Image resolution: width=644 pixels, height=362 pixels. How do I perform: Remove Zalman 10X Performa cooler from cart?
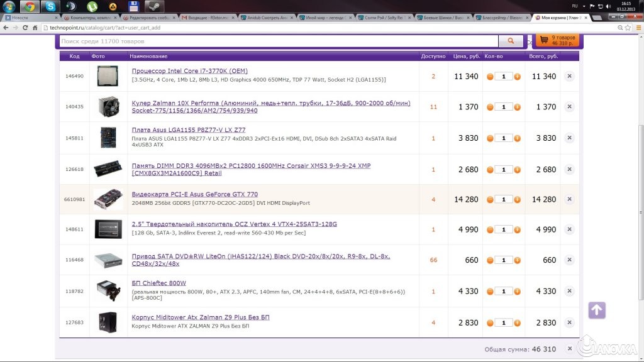pos(569,107)
